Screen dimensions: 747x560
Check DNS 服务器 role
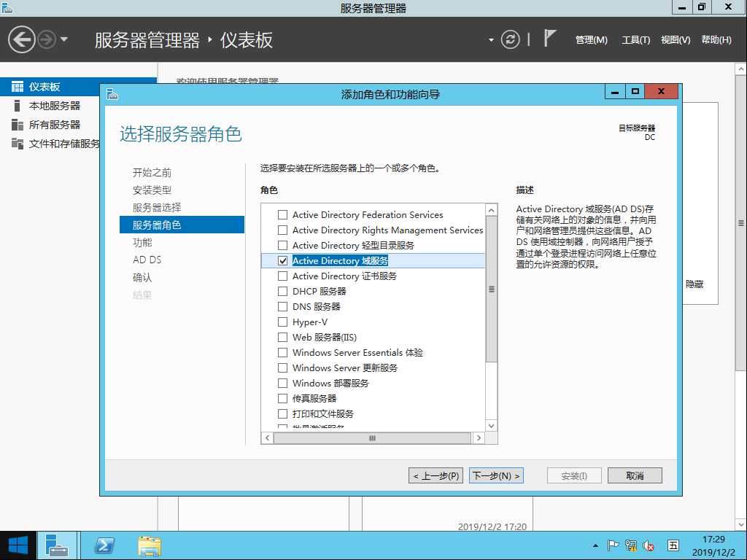pyautogui.click(x=282, y=306)
